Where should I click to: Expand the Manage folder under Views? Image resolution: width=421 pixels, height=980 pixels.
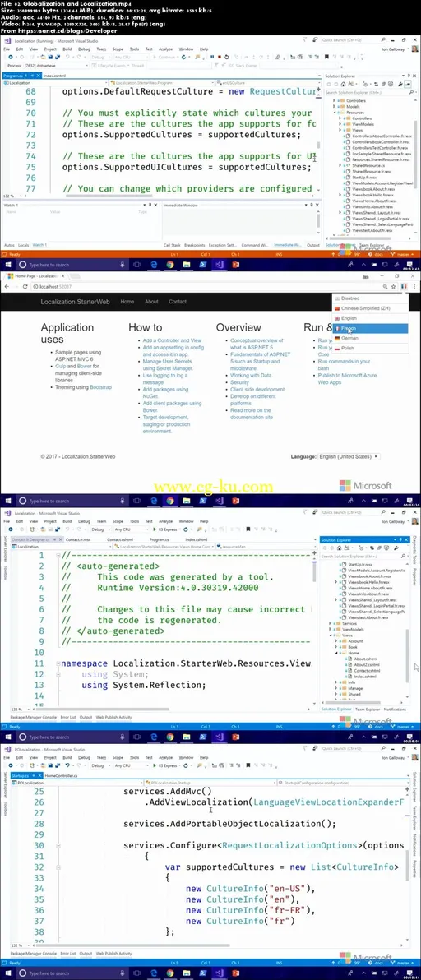338,688
